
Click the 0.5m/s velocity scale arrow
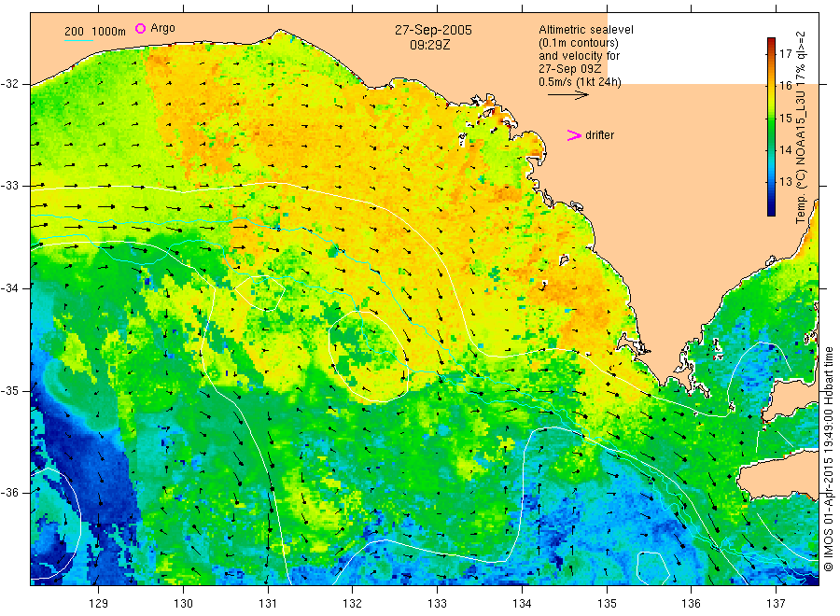point(567,95)
